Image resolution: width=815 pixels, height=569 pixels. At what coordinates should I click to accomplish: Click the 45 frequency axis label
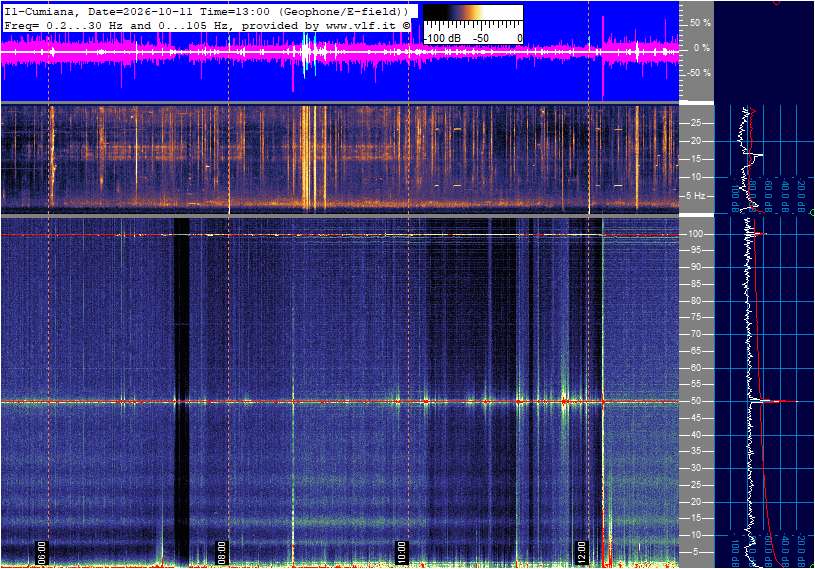pyautogui.click(x=695, y=418)
